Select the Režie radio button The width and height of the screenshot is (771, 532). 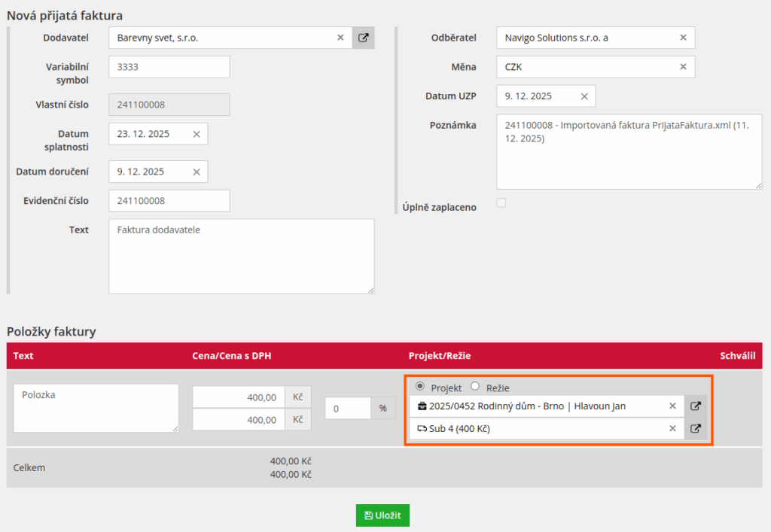point(475,387)
